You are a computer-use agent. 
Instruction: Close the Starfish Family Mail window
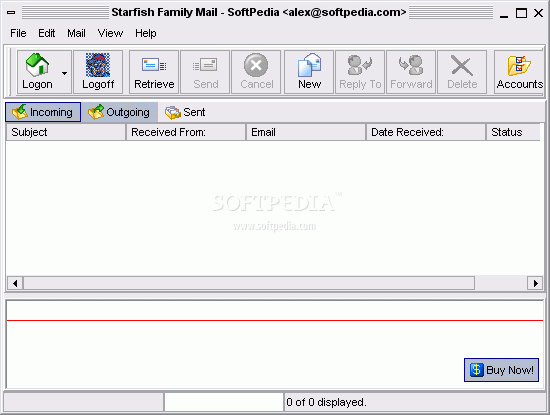coord(538,13)
